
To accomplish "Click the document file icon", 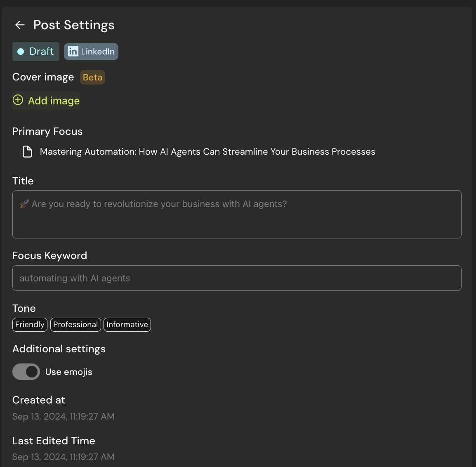I will click(x=27, y=152).
